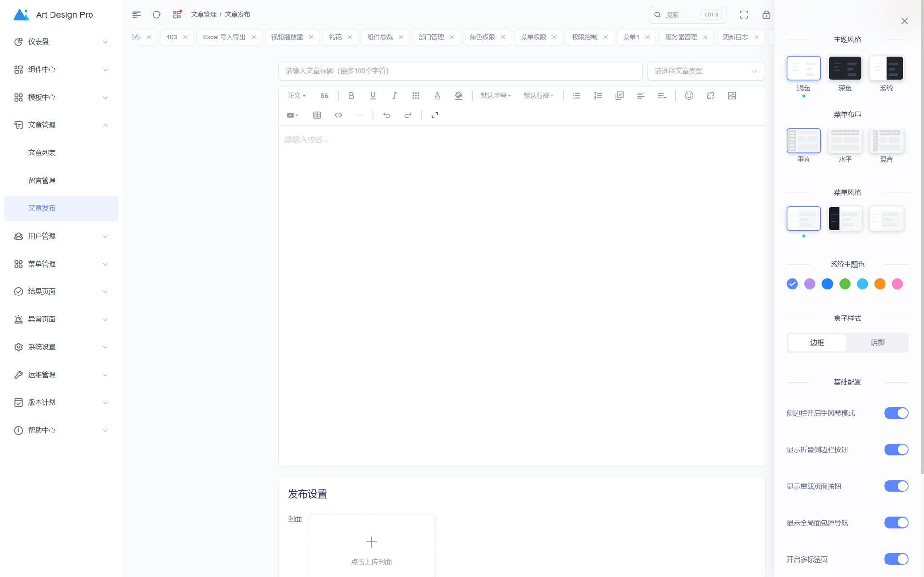This screenshot has height=577, width=924.
Task: Turn off the multi-tab switch
Action: [896, 559]
